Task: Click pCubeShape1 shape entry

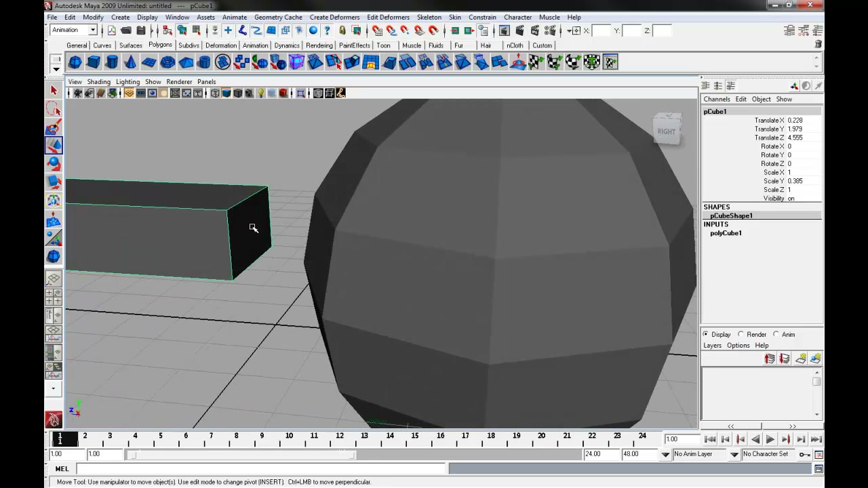Action: point(731,216)
